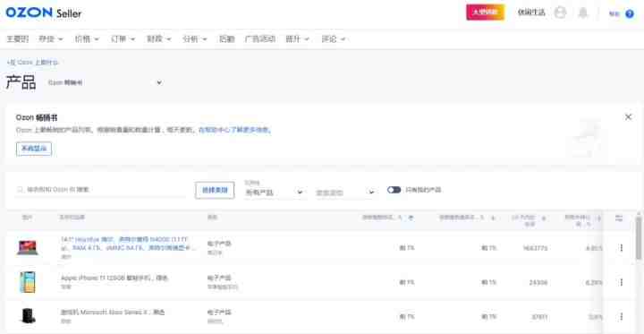Open the user account avatar icon

click(560, 13)
